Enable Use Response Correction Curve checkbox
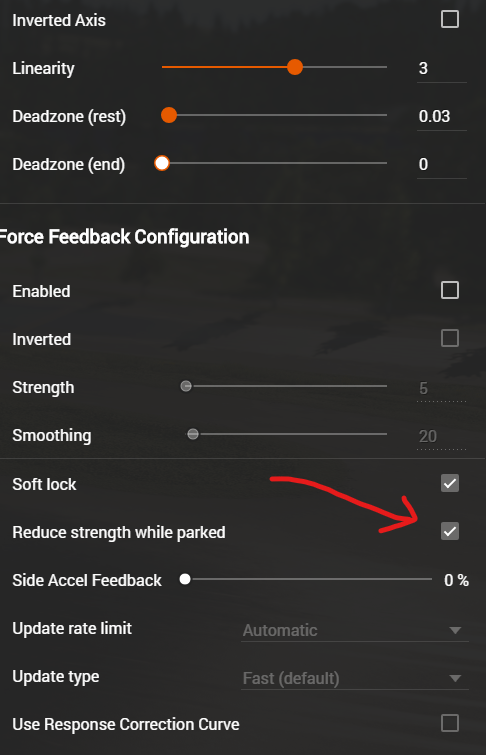486x755 pixels. [x=450, y=723]
